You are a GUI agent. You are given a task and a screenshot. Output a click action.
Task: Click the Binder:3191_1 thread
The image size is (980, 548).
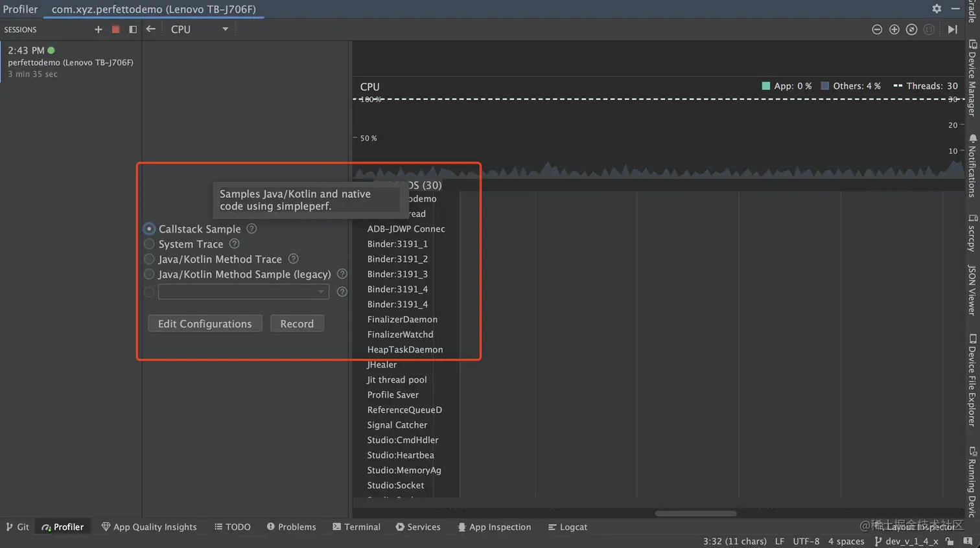tap(397, 244)
